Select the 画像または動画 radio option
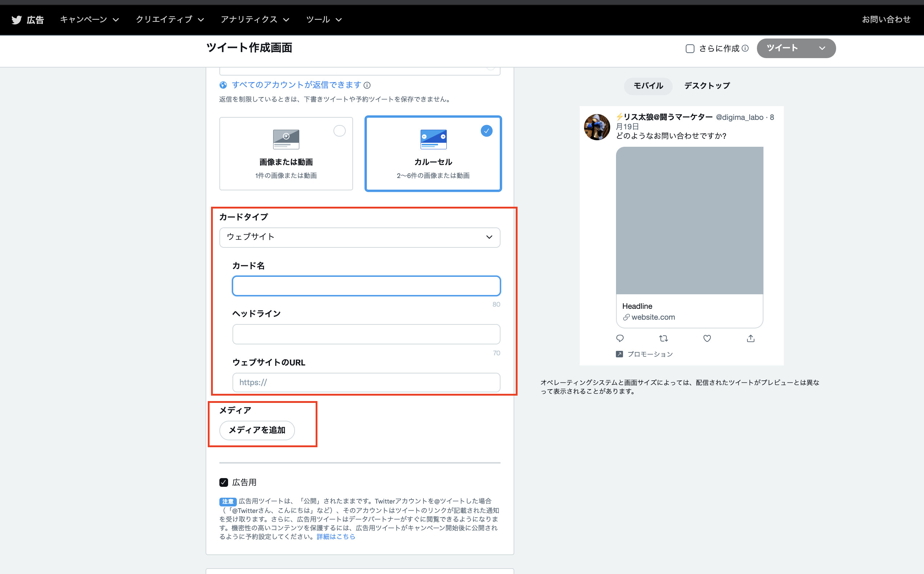 coord(339,130)
